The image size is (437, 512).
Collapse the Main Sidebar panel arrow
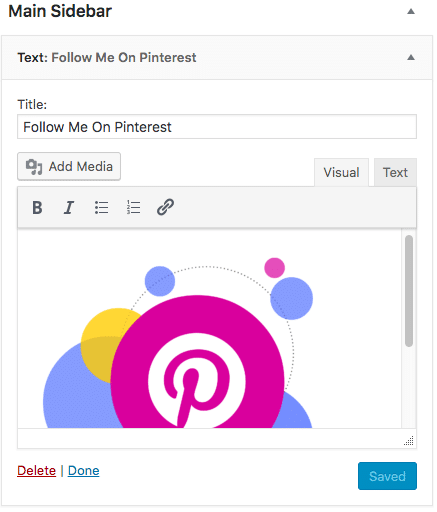tap(411, 12)
